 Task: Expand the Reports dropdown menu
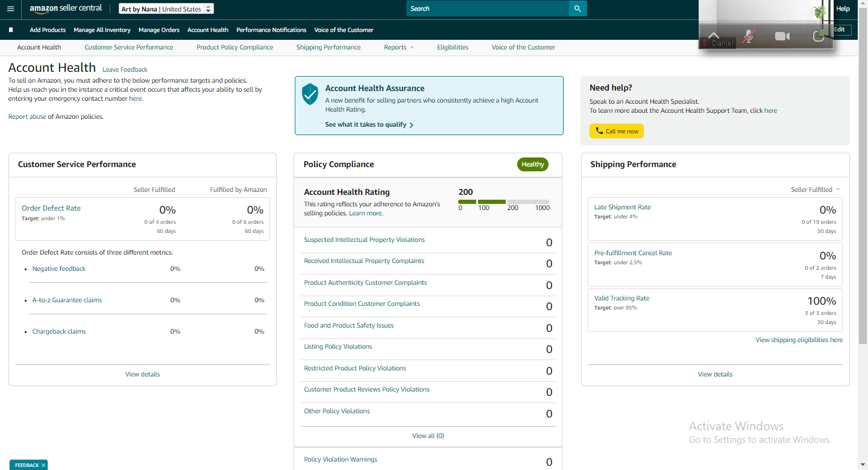[399, 47]
